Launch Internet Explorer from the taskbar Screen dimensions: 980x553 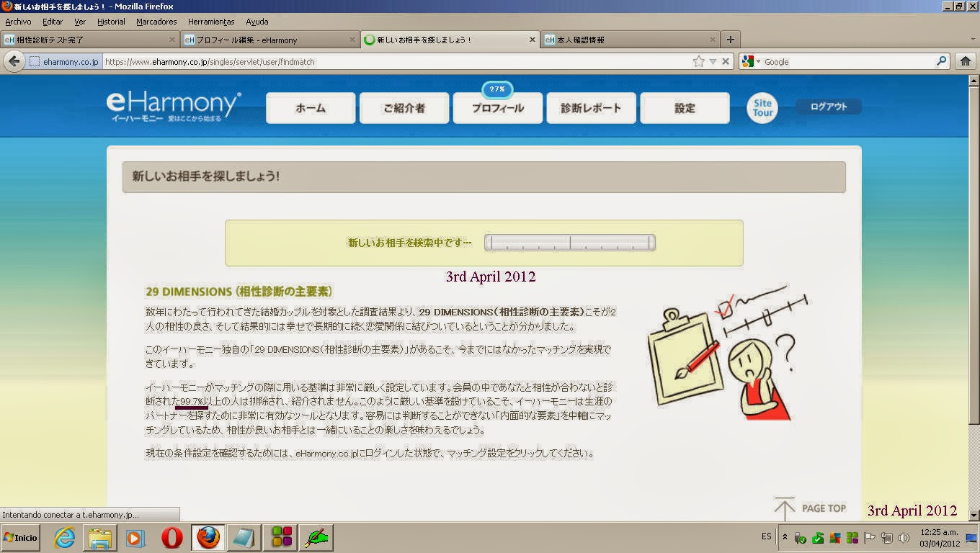coord(65,538)
